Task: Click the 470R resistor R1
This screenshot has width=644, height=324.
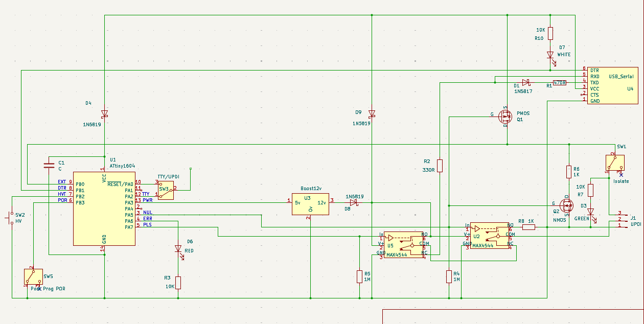Action: coord(560,82)
